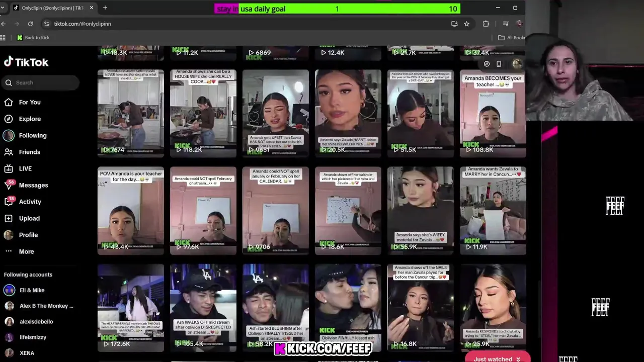Open the browser extensions menu
This screenshot has height=362, width=644.
coord(486,24)
